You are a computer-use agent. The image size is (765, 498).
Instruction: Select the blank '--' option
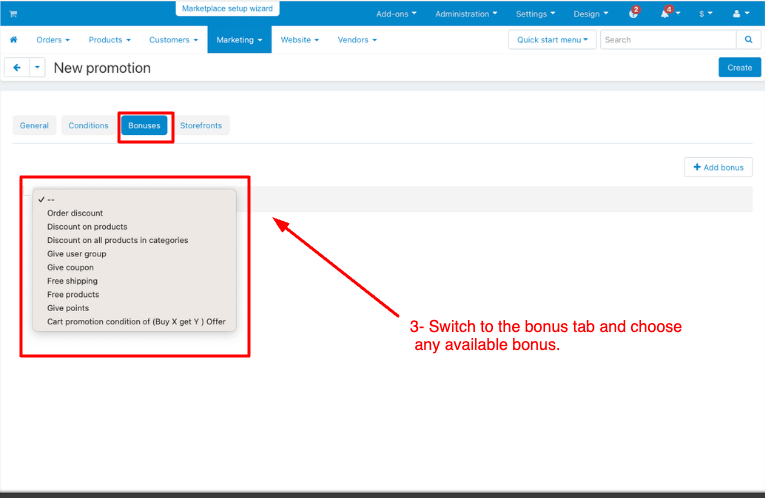coord(134,199)
